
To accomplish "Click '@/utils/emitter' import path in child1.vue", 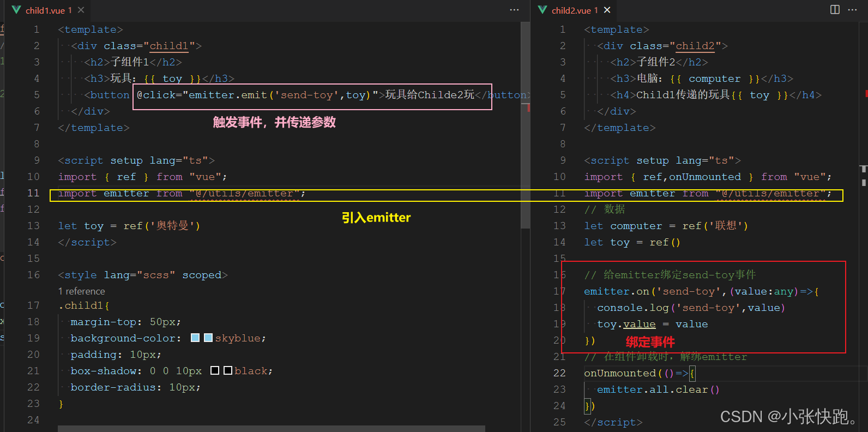I will (244, 193).
